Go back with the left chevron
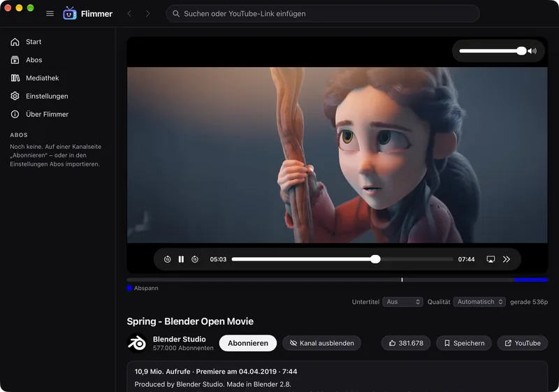The height and width of the screenshot is (392, 559). click(129, 13)
